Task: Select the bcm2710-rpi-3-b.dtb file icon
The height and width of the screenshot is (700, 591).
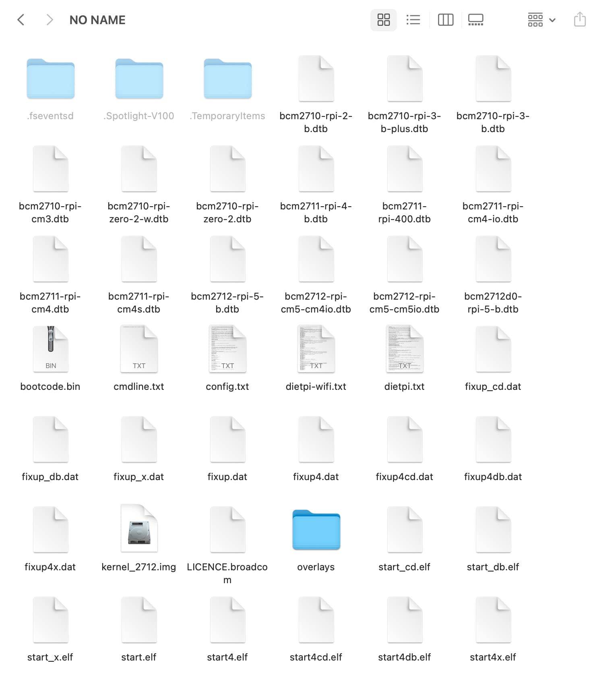Action: point(494,79)
